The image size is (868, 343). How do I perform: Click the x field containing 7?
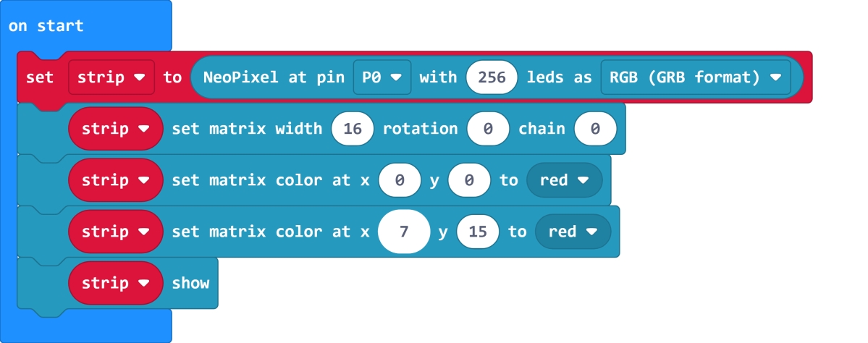pyautogui.click(x=404, y=232)
